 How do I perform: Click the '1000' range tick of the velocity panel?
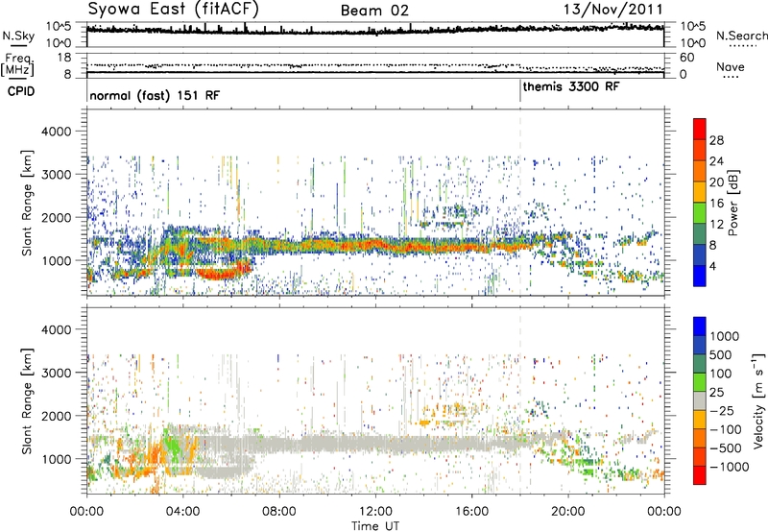(59, 459)
